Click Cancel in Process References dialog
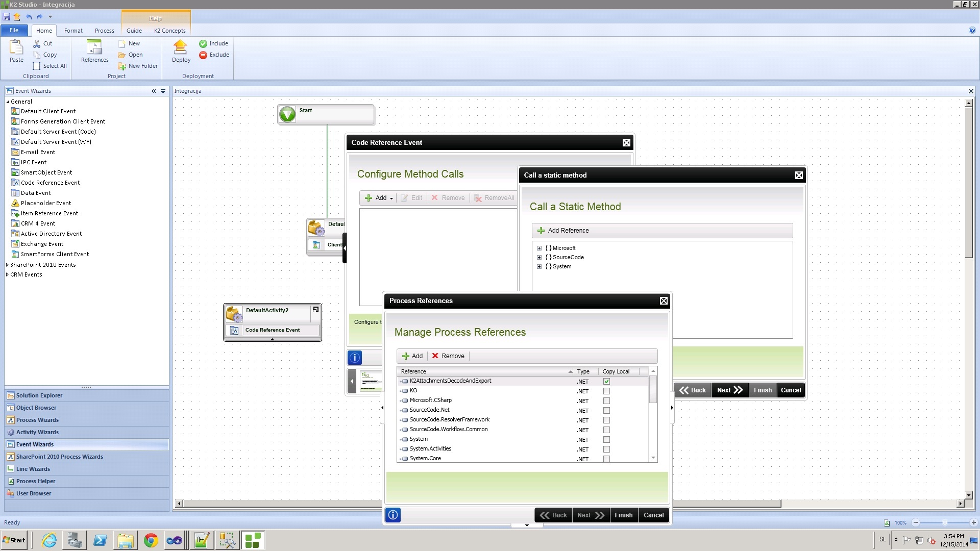The image size is (980, 551). point(653,515)
